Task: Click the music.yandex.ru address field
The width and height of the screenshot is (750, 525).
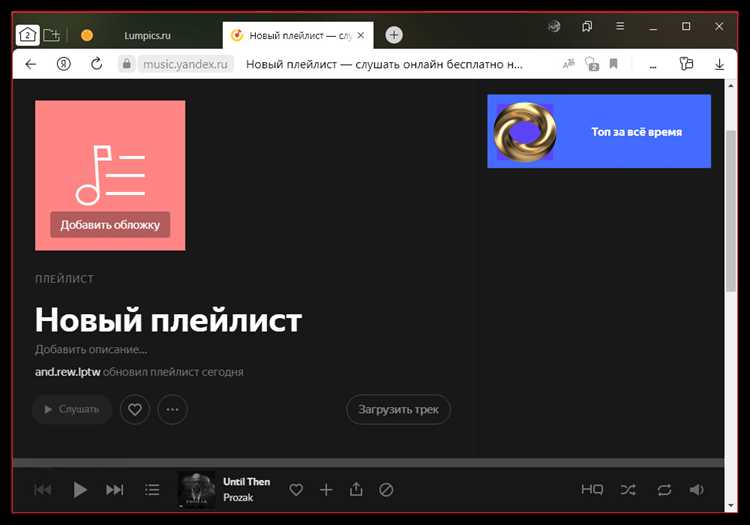Action: pos(186,64)
